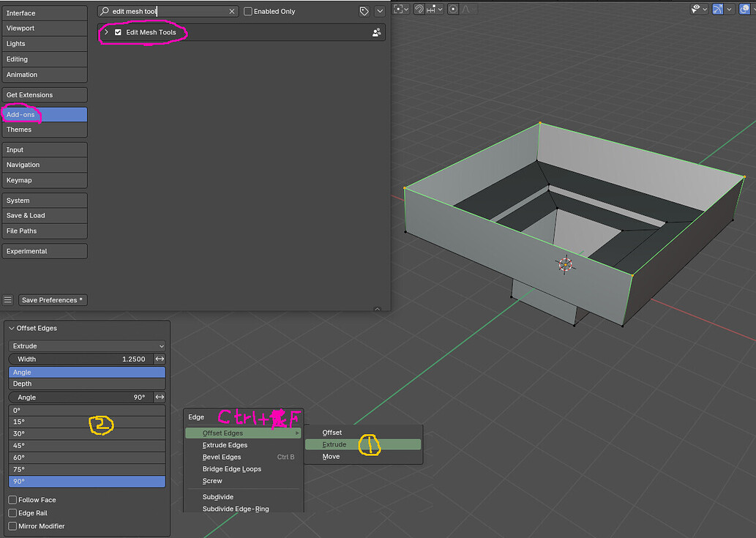
Task: Choose Extrude Edges from the Edge menu
Action: tap(243, 445)
